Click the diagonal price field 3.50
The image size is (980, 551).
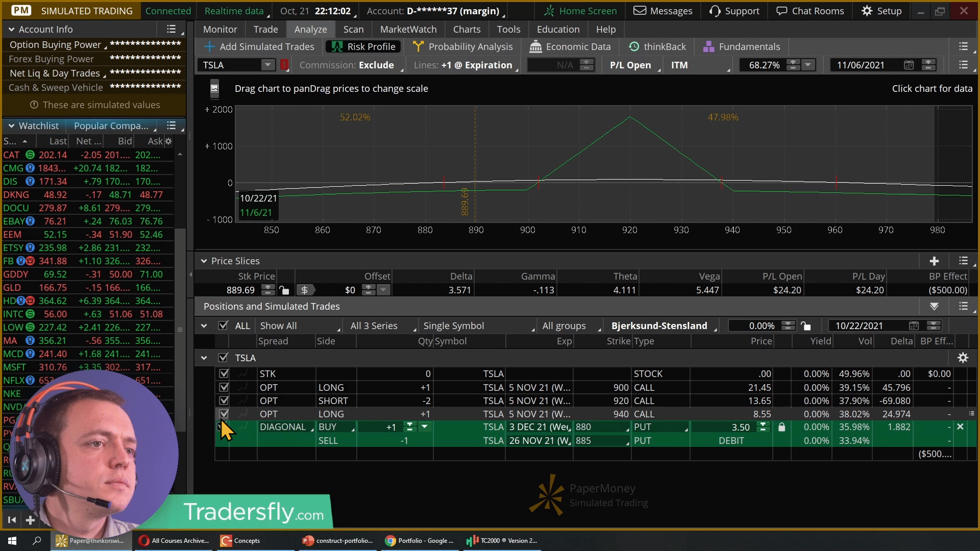740,427
